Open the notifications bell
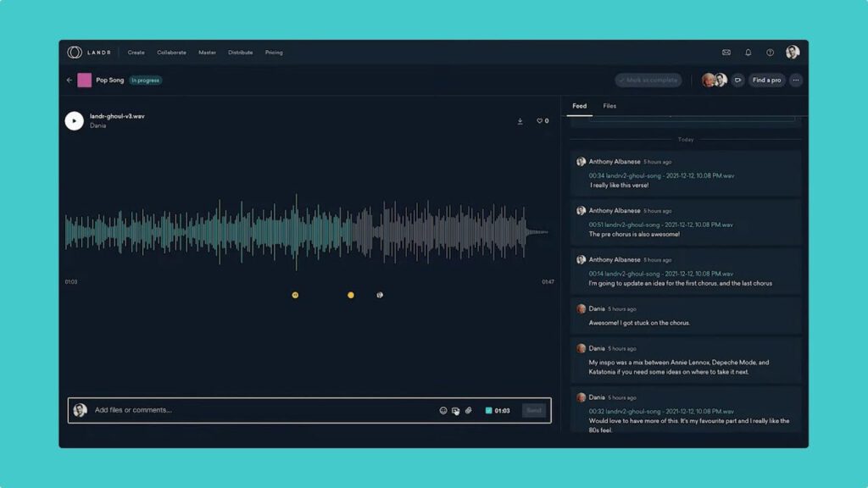The height and width of the screenshot is (488, 868). (748, 53)
